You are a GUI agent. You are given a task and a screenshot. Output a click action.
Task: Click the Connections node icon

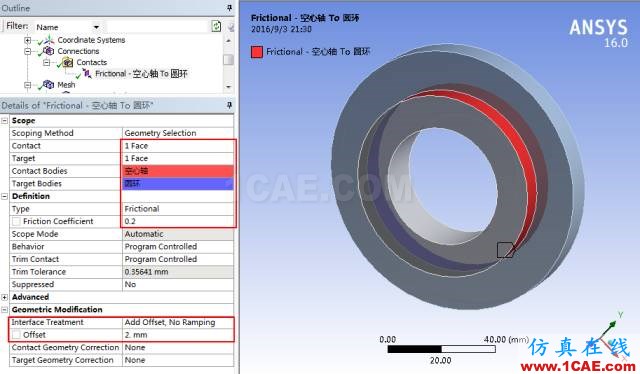49,51
